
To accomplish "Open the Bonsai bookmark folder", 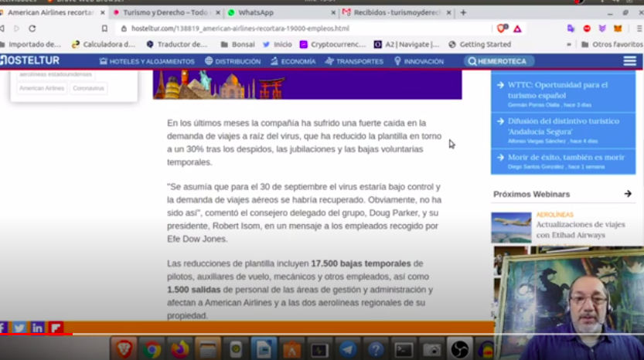I will [238, 44].
